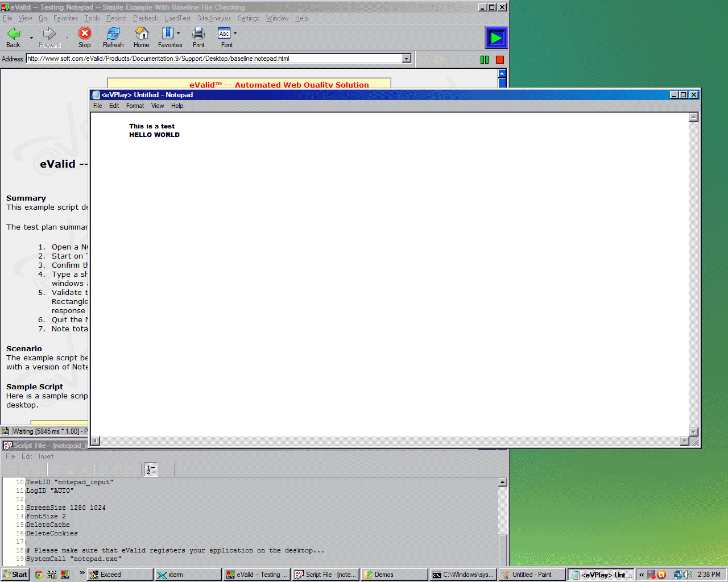Image resolution: width=728 pixels, height=582 pixels.
Task: Click the Forward arrow in eValid toolbar
Action: coord(49,34)
